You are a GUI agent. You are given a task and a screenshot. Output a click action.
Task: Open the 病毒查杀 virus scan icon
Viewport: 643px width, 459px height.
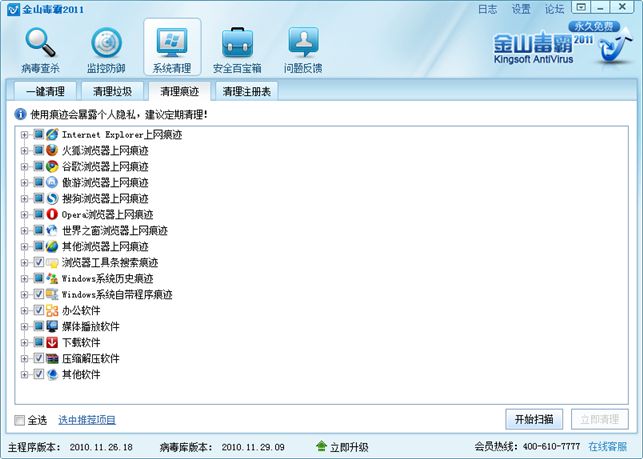pos(40,45)
